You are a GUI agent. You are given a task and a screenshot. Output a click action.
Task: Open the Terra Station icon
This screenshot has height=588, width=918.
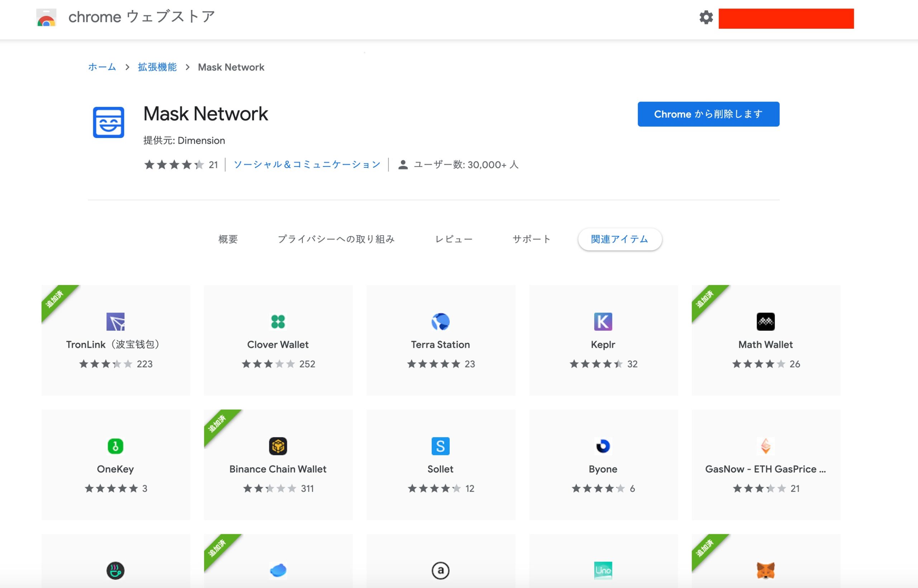440,322
